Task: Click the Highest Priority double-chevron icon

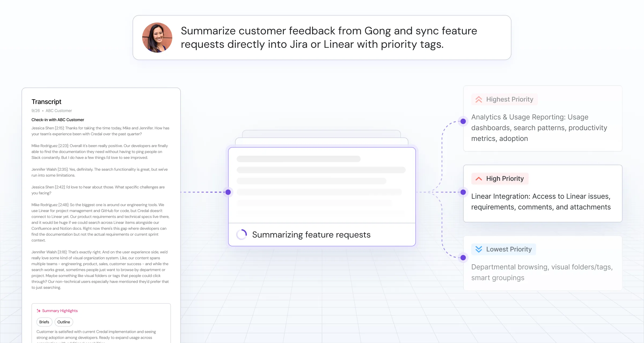Action: (x=479, y=100)
